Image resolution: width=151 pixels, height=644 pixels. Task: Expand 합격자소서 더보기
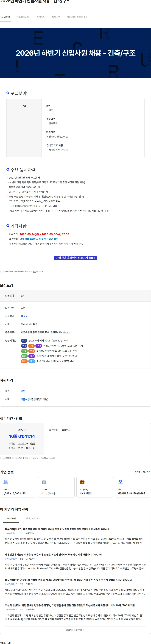(75, 630)
